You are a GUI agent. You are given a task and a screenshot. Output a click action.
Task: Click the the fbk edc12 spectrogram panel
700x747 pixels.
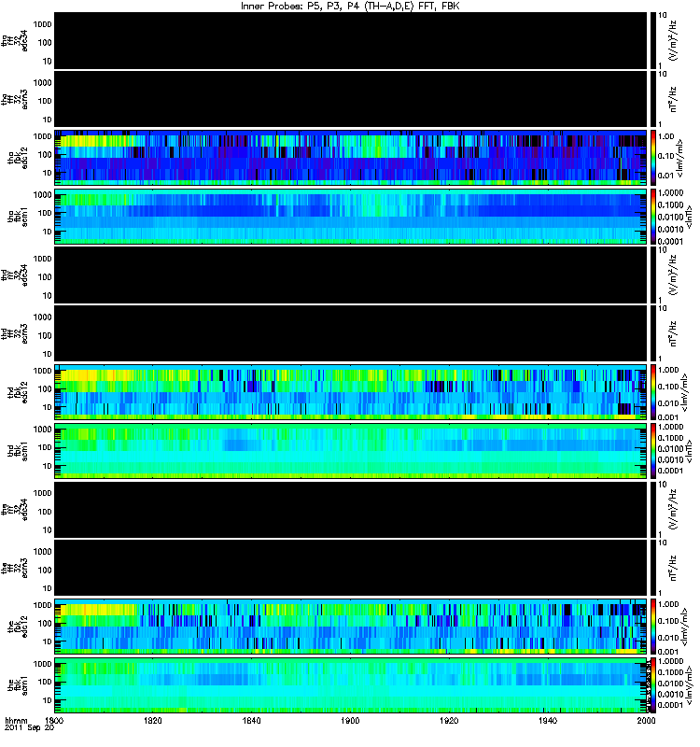pyautogui.click(x=351, y=627)
